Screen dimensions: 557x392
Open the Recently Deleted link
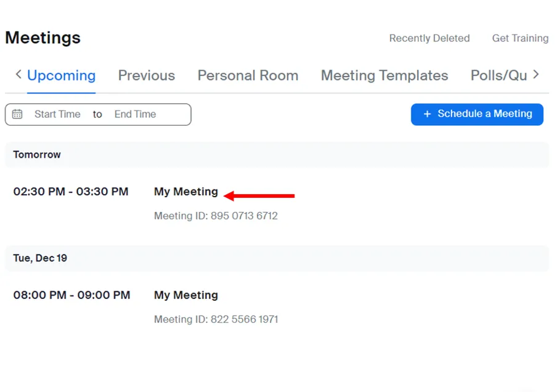(429, 38)
